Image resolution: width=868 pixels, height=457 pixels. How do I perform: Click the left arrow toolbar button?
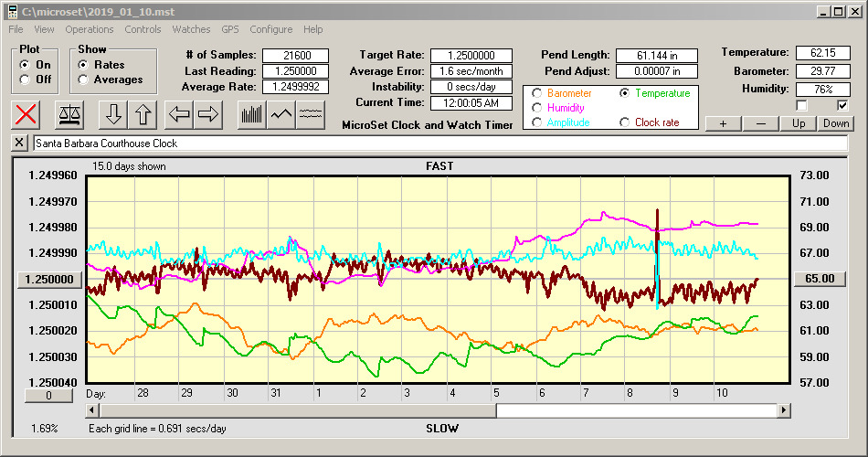point(179,114)
